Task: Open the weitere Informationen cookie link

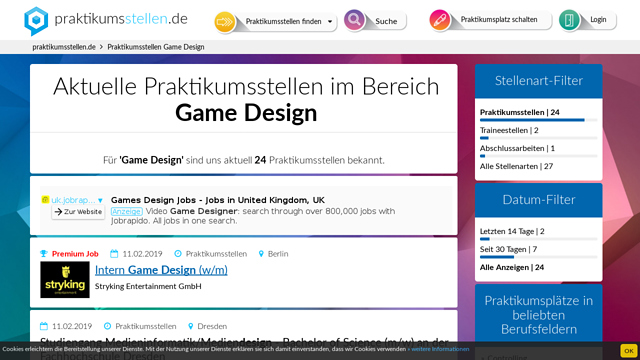Action: (440, 349)
